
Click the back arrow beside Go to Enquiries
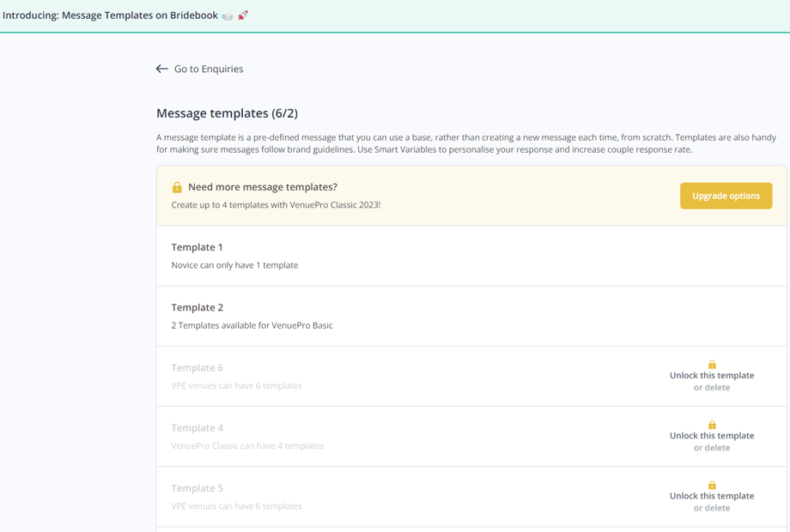tap(161, 69)
